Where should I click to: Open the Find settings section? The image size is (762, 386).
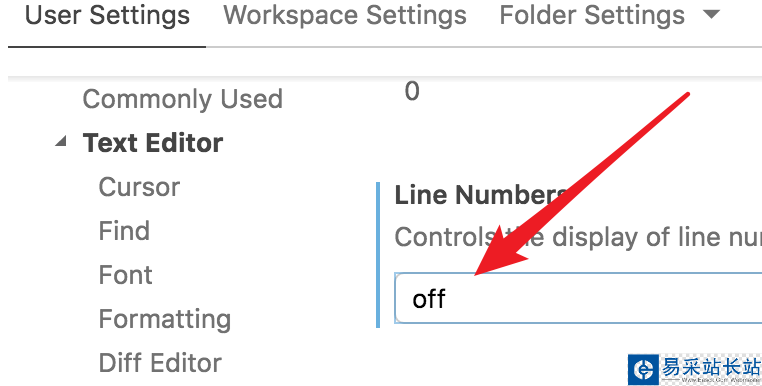124,230
